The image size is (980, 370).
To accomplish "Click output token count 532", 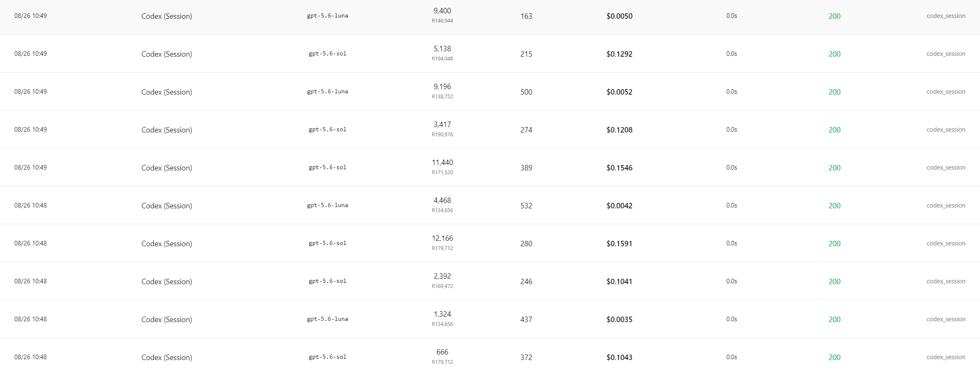I will [526, 206].
